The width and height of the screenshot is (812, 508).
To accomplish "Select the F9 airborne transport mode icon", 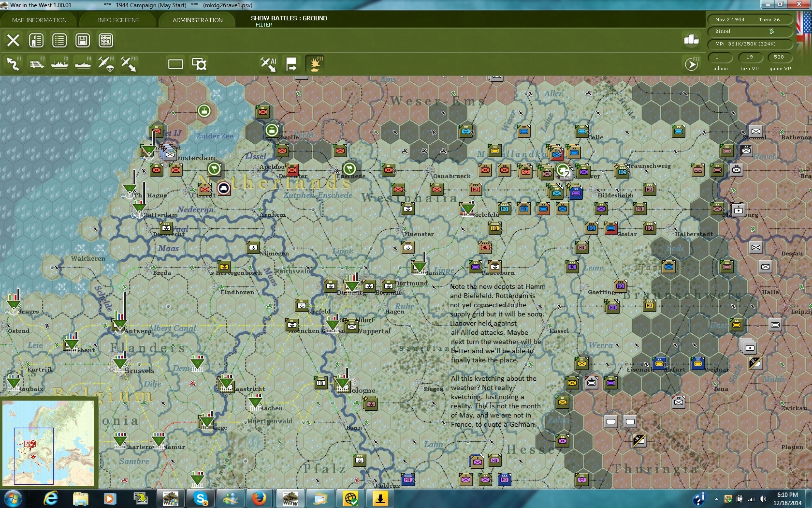I will [x=106, y=64].
